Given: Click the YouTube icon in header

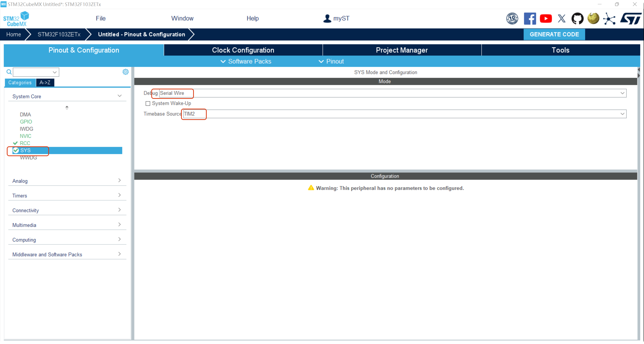Looking at the screenshot, I should (x=546, y=19).
